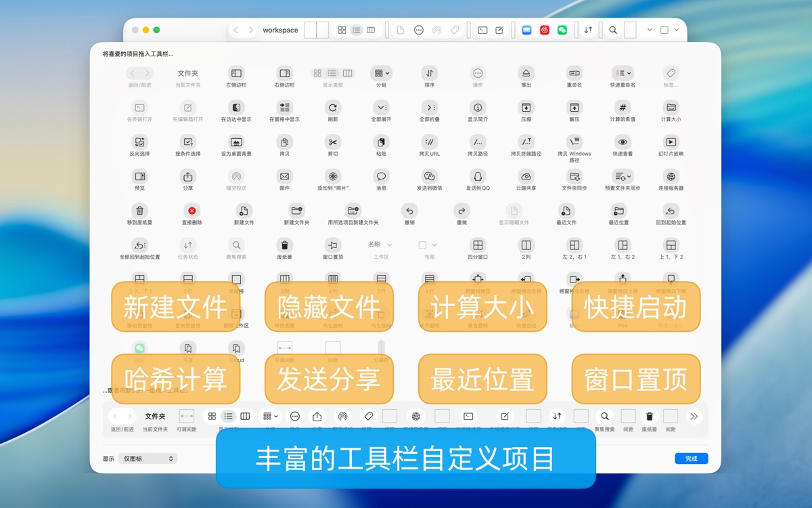Viewport: 812px width, 508px height.
Task: Select the 可调间距 flexible space item in palette
Action: coord(284,348)
